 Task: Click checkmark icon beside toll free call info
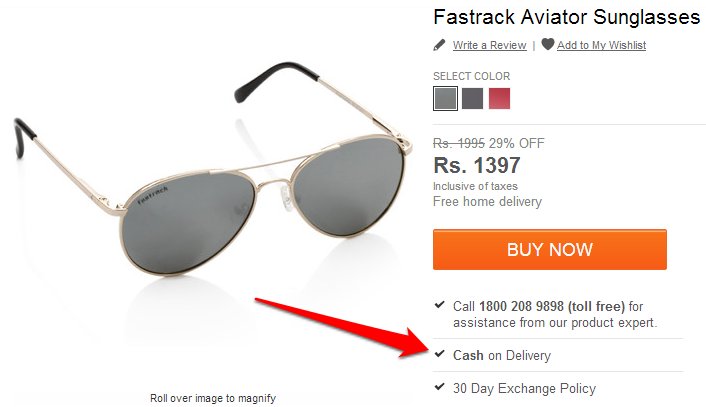pos(439,305)
